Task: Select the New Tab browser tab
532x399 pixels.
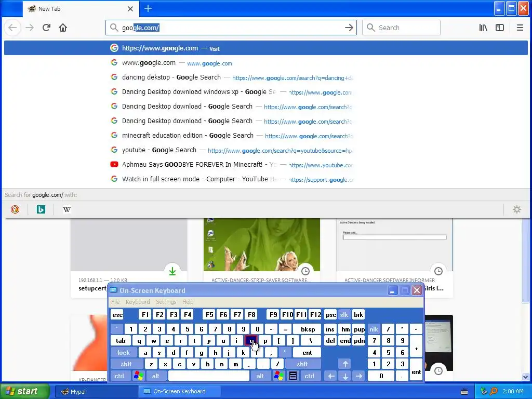Action: (x=81, y=9)
